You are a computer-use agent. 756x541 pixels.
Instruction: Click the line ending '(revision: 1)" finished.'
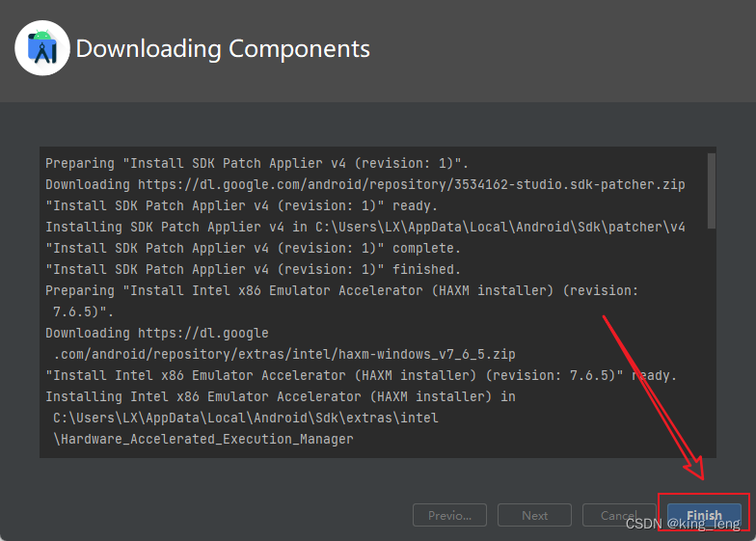(253, 270)
